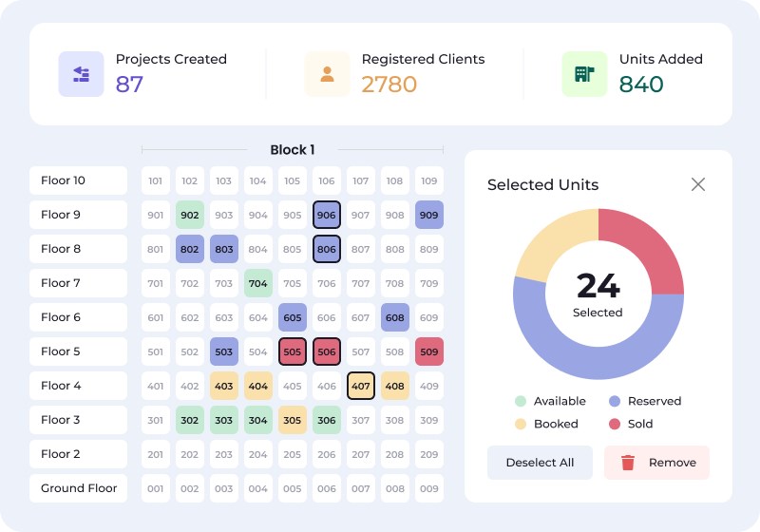Screen dimensions: 760x532
Task: Click the Sold legend red dot
Action: [x=614, y=424]
